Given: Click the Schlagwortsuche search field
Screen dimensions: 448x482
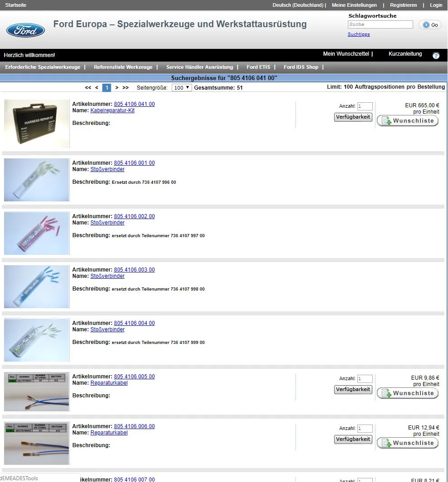Looking at the screenshot, I should tap(380, 24).
